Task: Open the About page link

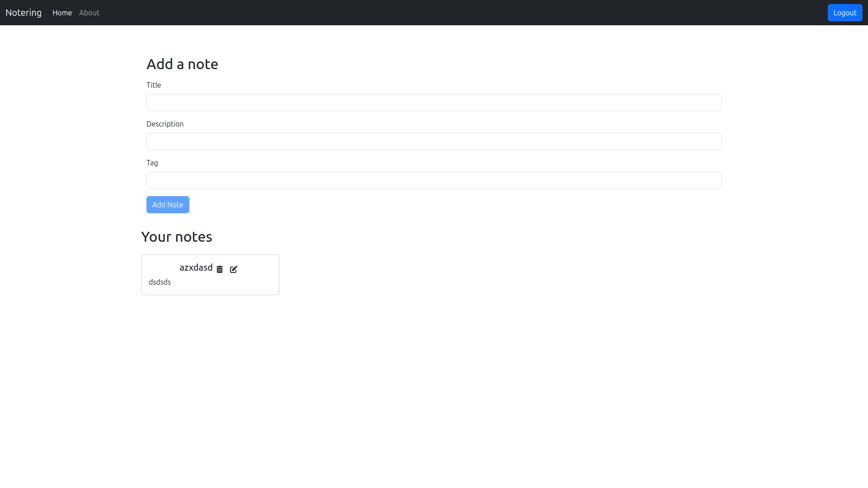Action: (x=89, y=13)
